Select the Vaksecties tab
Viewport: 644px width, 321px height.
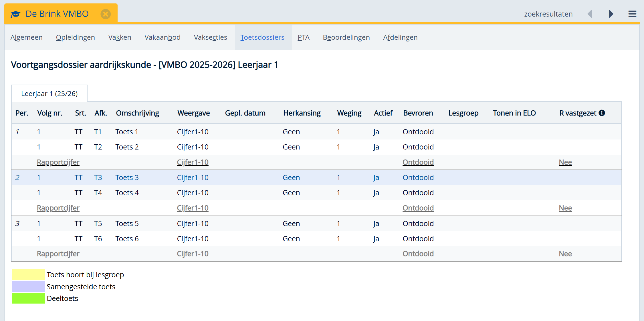click(x=210, y=37)
